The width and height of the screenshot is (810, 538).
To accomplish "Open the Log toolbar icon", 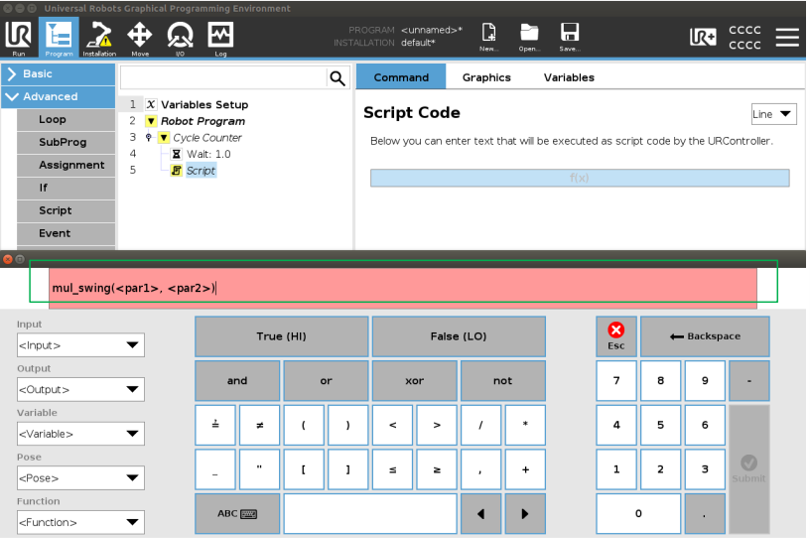I will point(221,37).
